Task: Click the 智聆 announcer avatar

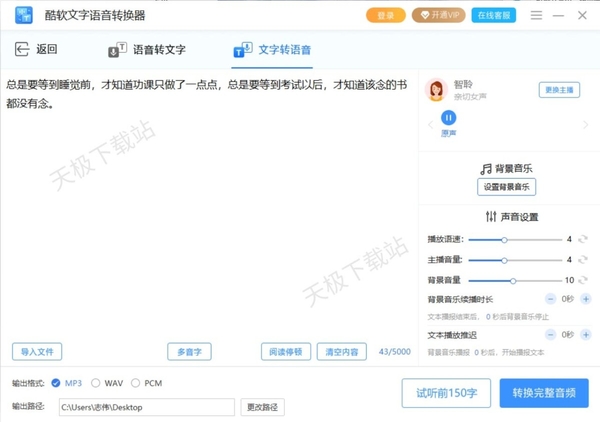Action: pyautogui.click(x=436, y=90)
